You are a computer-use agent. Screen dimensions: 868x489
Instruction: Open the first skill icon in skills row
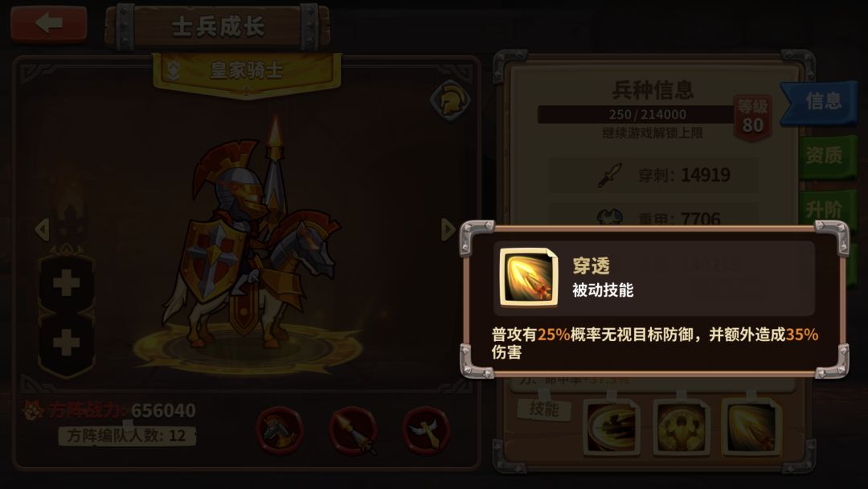point(611,427)
